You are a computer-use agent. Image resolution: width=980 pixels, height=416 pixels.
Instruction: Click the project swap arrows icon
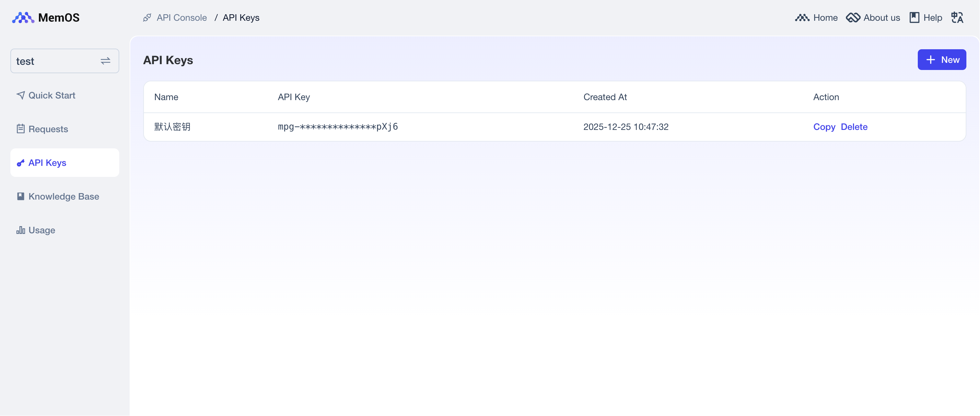pos(105,61)
